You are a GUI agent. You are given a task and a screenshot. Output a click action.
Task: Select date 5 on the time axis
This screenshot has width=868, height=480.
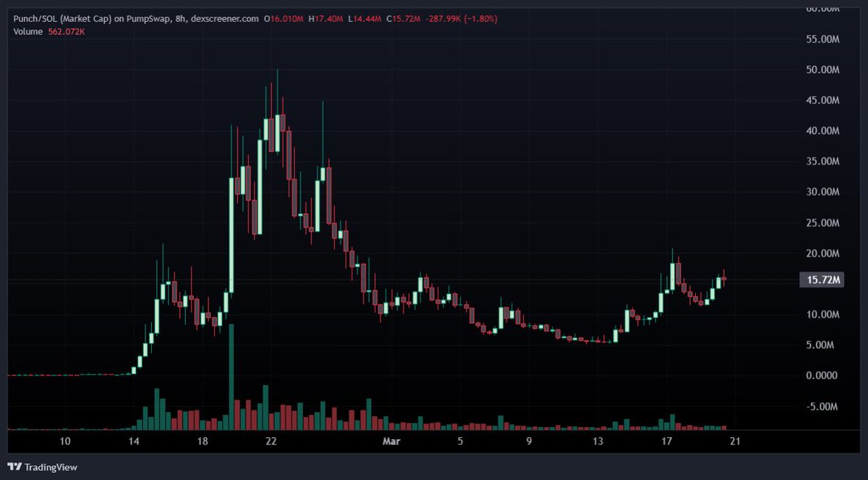tap(460, 442)
